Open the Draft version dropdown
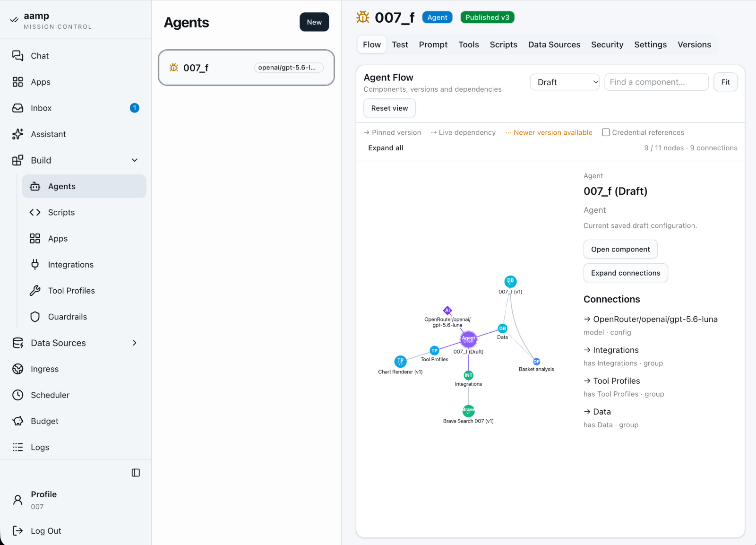Screen dimensions: 756x545 (565, 82)
